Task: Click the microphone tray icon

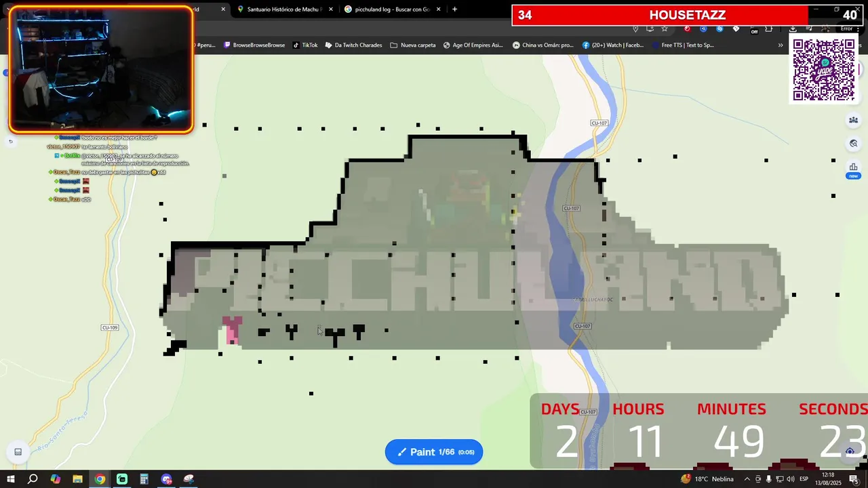Action: (x=768, y=479)
